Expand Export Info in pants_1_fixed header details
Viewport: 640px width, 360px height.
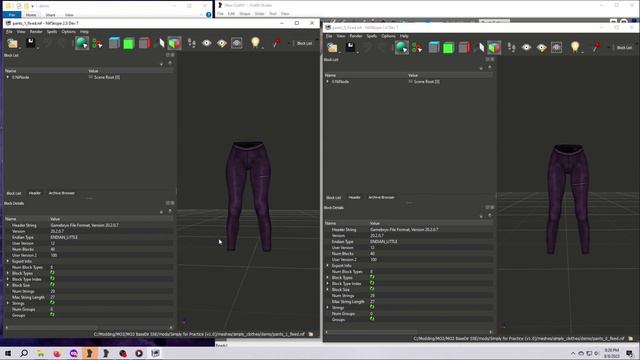7,261
